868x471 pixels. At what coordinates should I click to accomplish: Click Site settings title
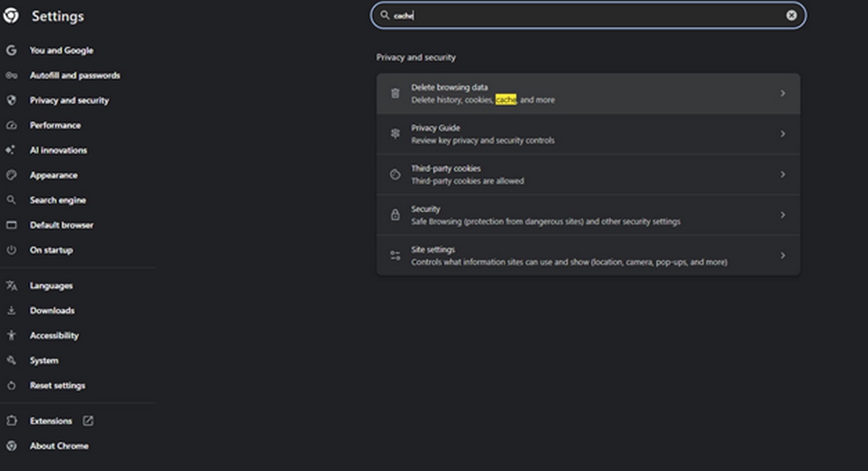[x=433, y=250]
